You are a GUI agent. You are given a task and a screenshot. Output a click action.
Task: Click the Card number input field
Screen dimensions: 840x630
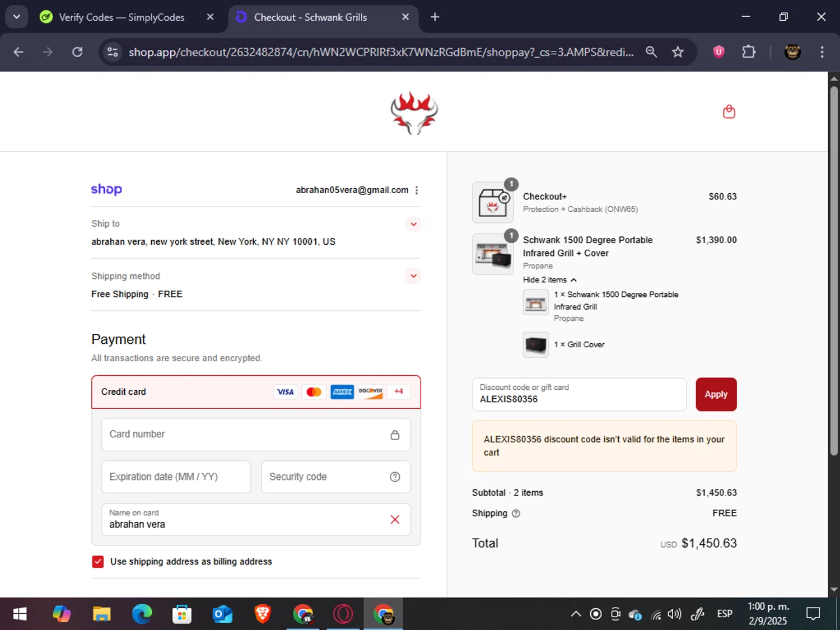[x=256, y=435]
